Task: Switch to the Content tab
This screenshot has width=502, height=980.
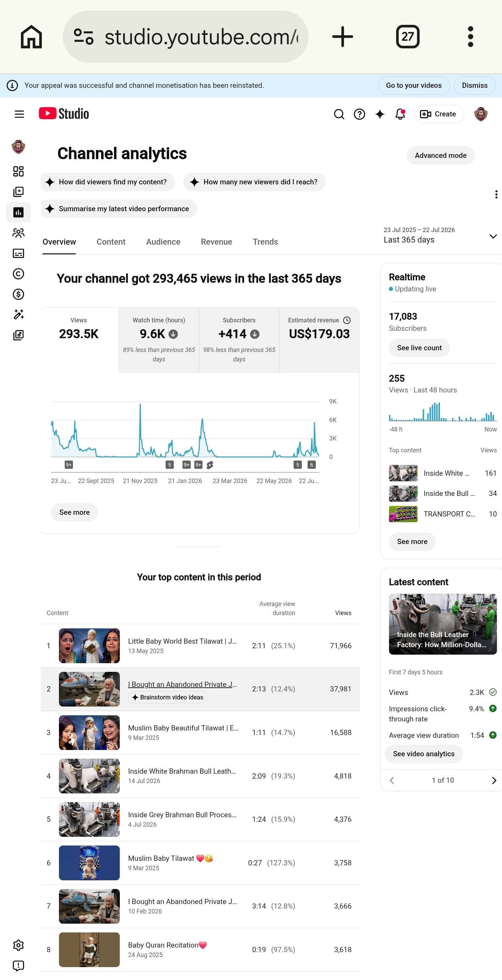Action: coord(111,242)
